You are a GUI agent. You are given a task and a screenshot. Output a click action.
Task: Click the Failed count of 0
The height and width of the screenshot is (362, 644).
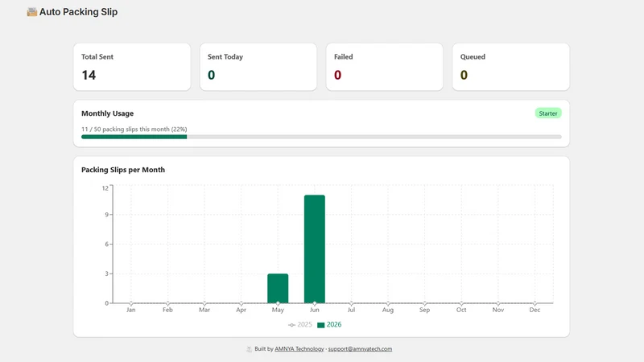(337, 75)
